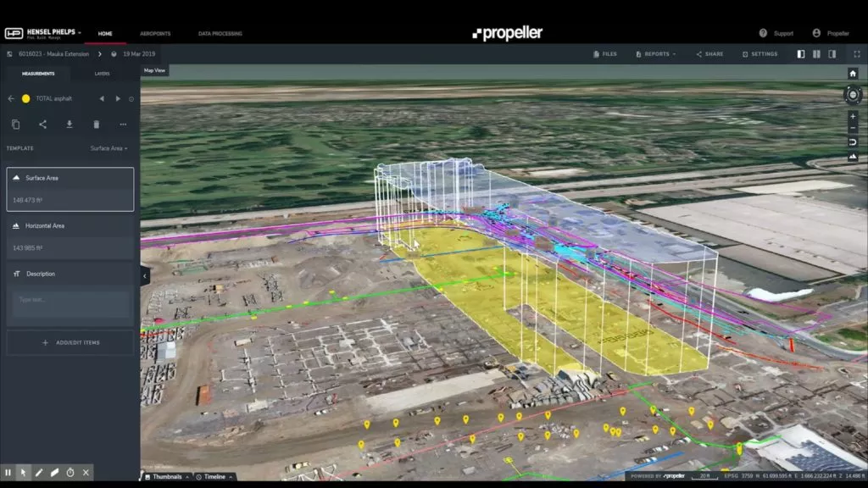Open the Share icon for TOTAL asphalt

43,124
